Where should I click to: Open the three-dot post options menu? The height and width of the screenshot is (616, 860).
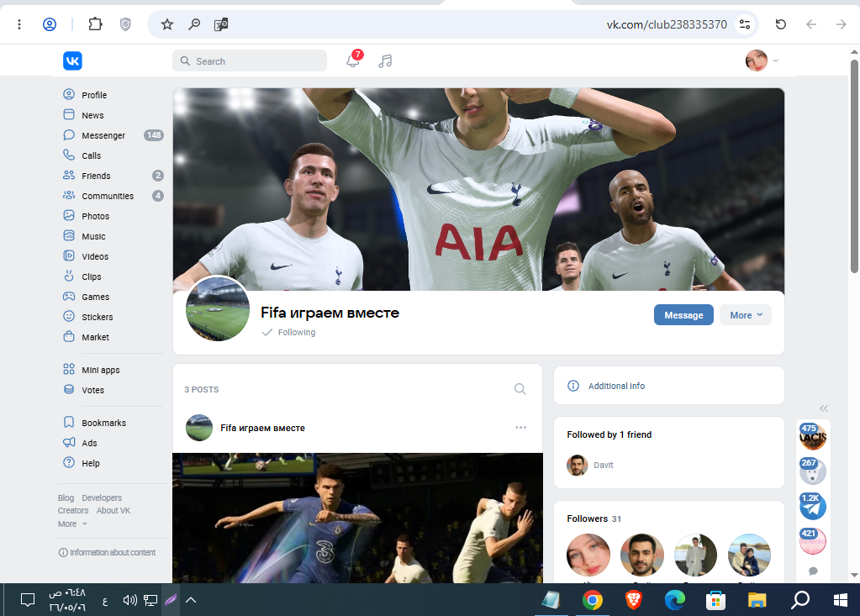pos(520,428)
